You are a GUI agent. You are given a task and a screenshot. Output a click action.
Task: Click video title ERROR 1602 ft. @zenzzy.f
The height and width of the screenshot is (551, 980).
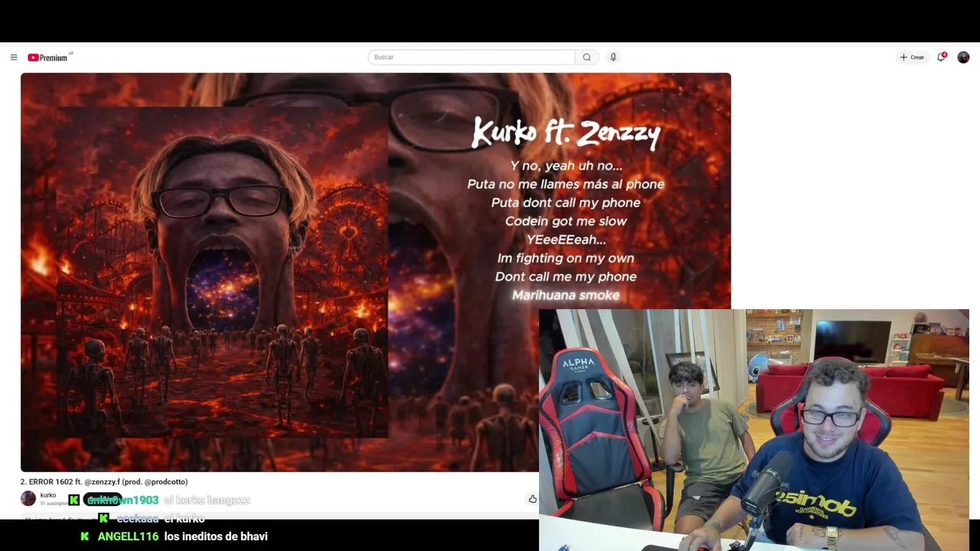[104, 481]
